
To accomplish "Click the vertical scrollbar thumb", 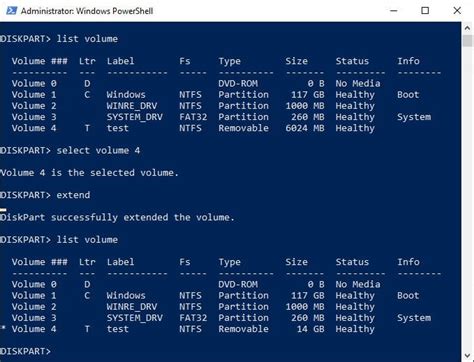I will point(467,41).
